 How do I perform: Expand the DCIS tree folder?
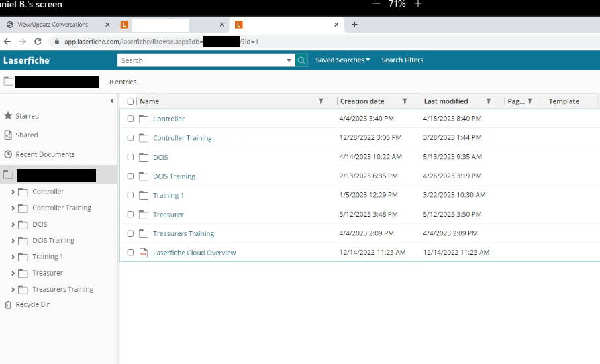[x=13, y=225]
